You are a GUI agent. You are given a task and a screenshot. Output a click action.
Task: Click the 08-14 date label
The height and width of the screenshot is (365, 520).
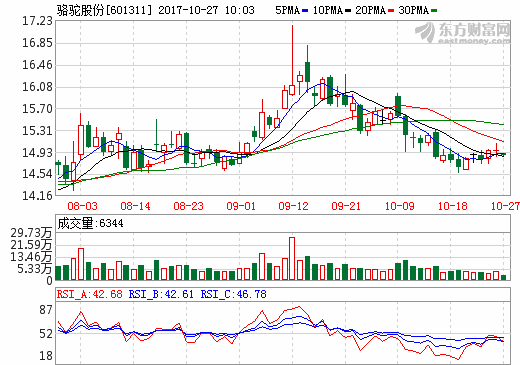[x=135, y=206]
